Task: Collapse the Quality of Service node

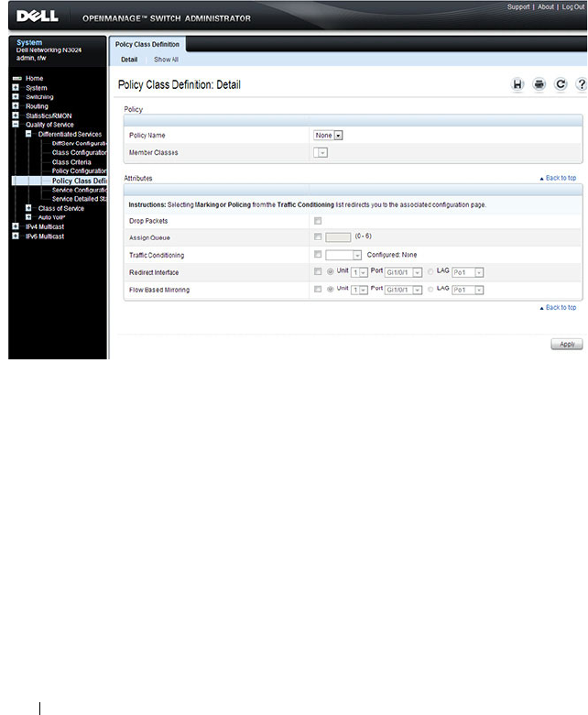Action: tap(16, 125)
